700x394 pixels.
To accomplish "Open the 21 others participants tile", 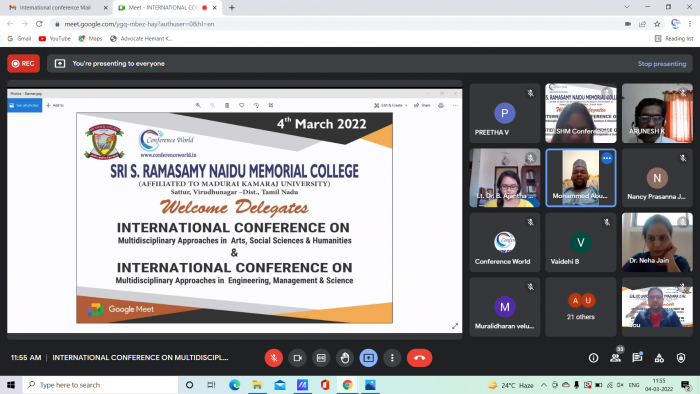I will [580, 307].
